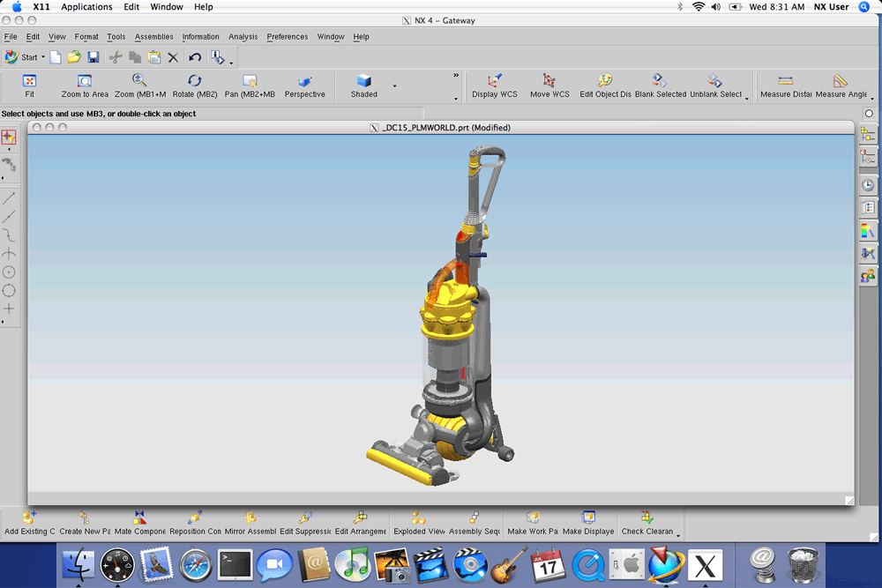Open Terminal from the Dock
Viewport: 882px width, 588px height.
pos(235,565)
